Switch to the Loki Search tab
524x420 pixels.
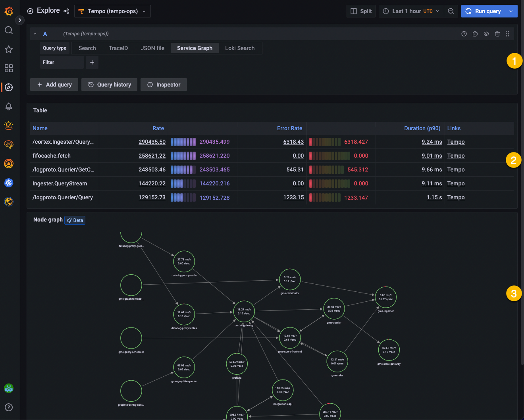coord(240,48)
